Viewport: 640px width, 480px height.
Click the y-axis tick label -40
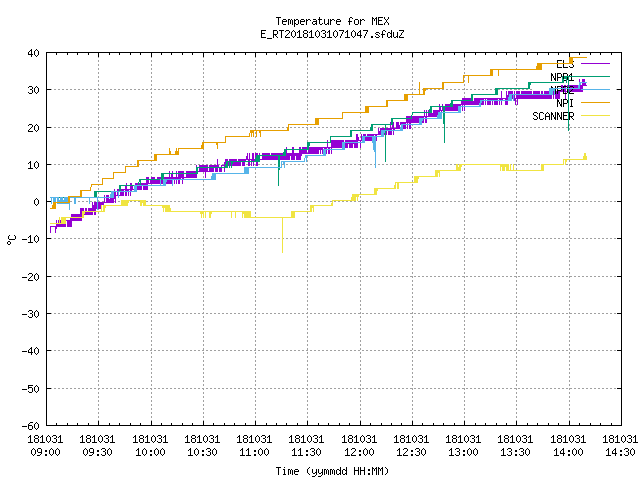(31, 351)
